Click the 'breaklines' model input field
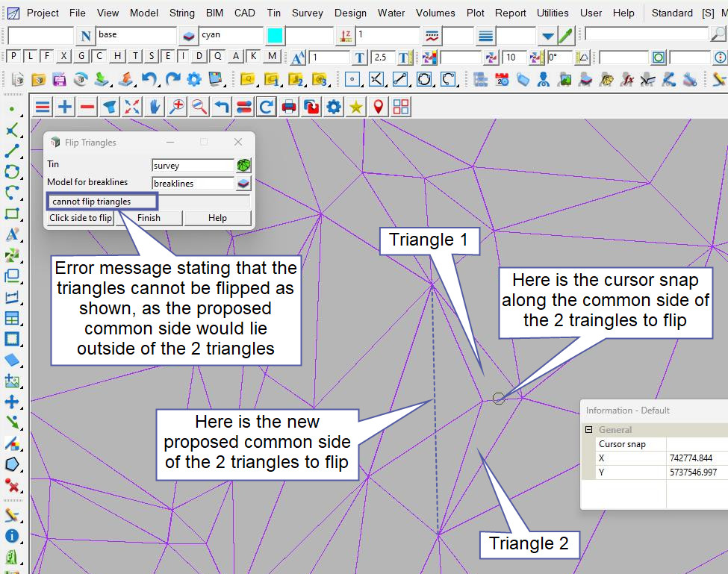 [x=193, y=184]
